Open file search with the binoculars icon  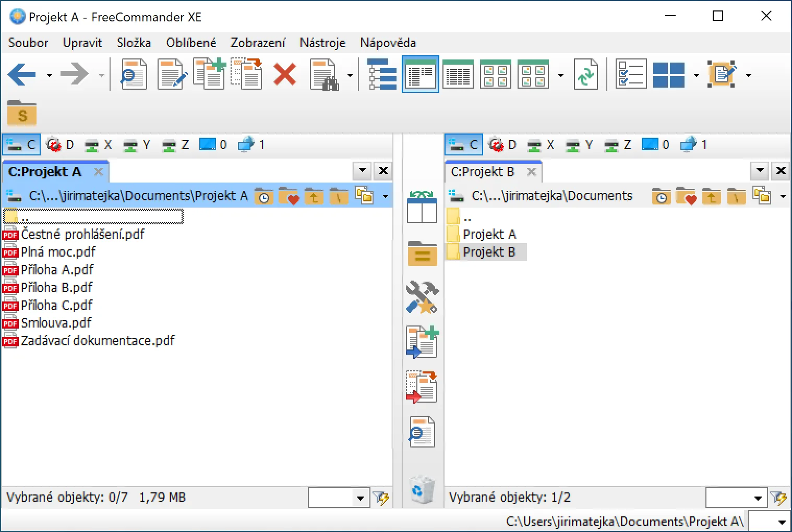pyautogui.click(x=324, y=75)
